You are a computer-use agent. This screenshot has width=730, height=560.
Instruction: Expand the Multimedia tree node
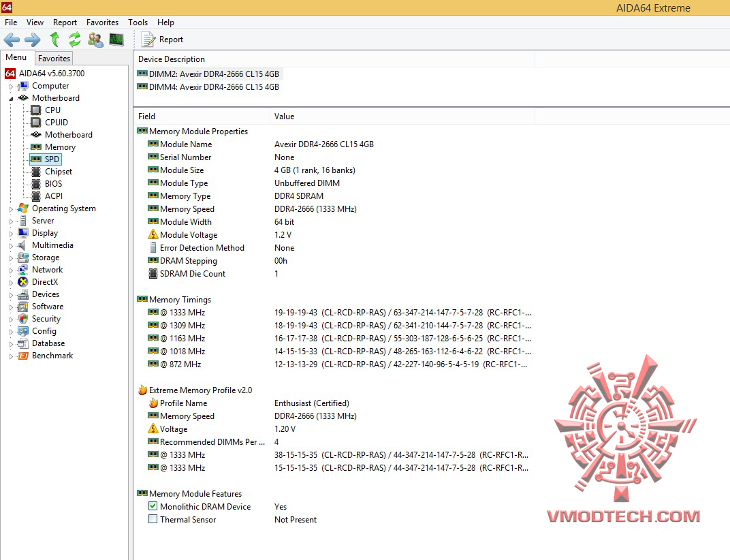[11, 245]
